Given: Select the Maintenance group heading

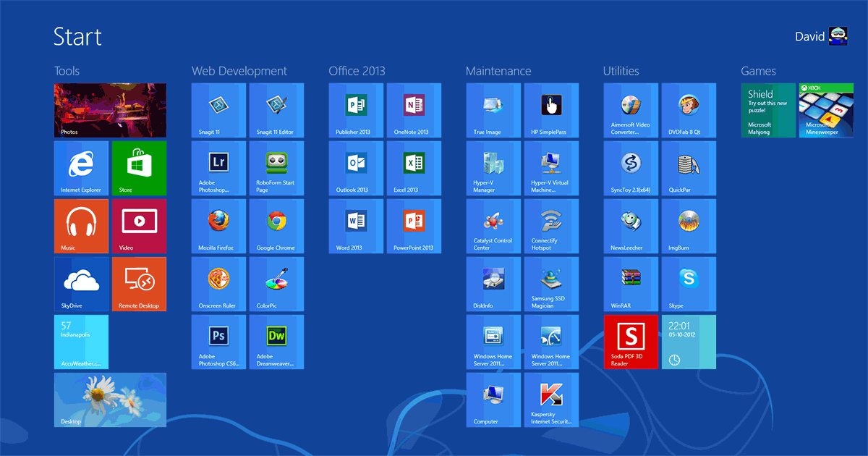Looking at the screenshot, I should point(498,71).
